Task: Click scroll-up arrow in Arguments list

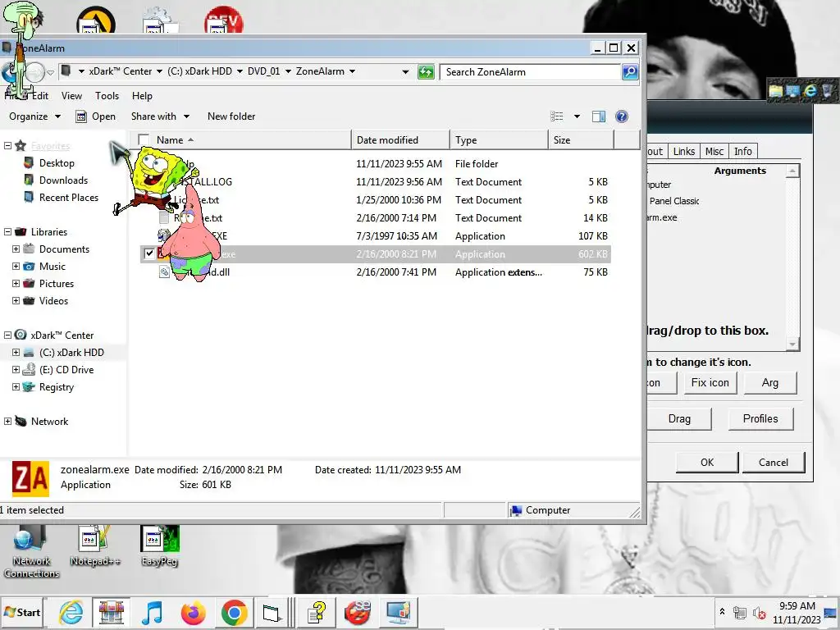Action: [x=793, y=171]
